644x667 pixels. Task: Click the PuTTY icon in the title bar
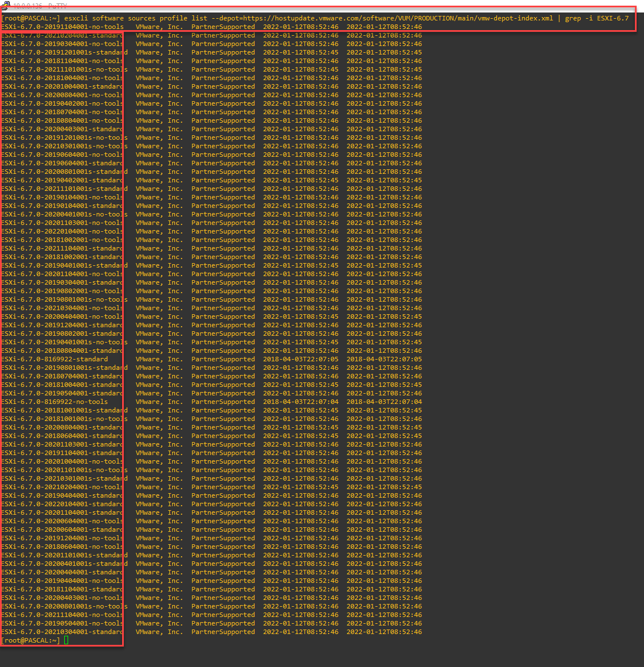5,6
